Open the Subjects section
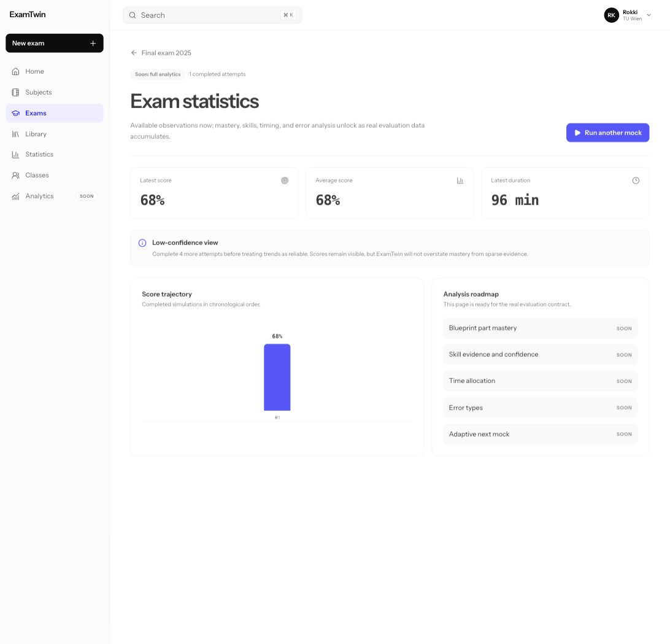Screen dimensions: 670x644 tap(54, 92)
